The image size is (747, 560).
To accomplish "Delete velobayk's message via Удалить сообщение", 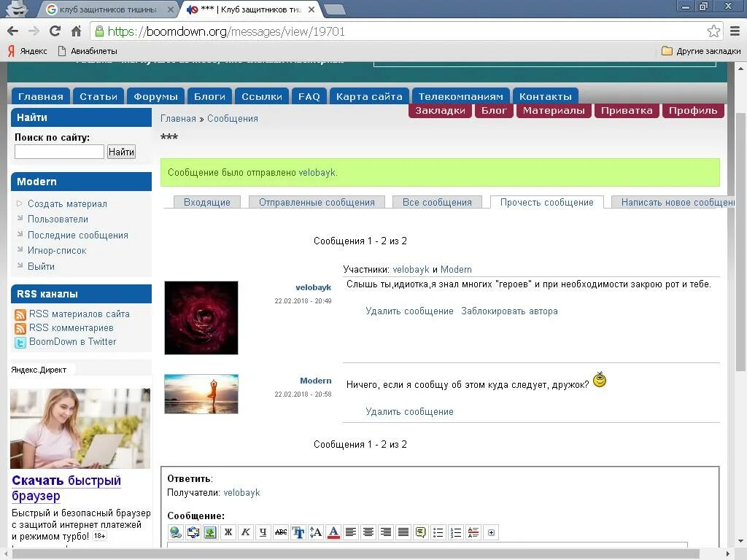I will pos(409,311).
